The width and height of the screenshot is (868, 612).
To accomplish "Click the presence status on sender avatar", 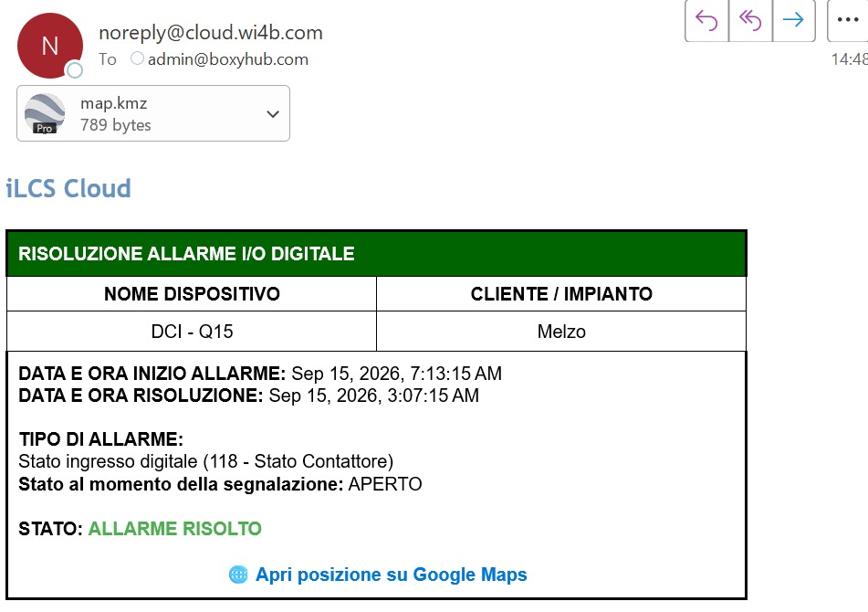I will point(74,70).
